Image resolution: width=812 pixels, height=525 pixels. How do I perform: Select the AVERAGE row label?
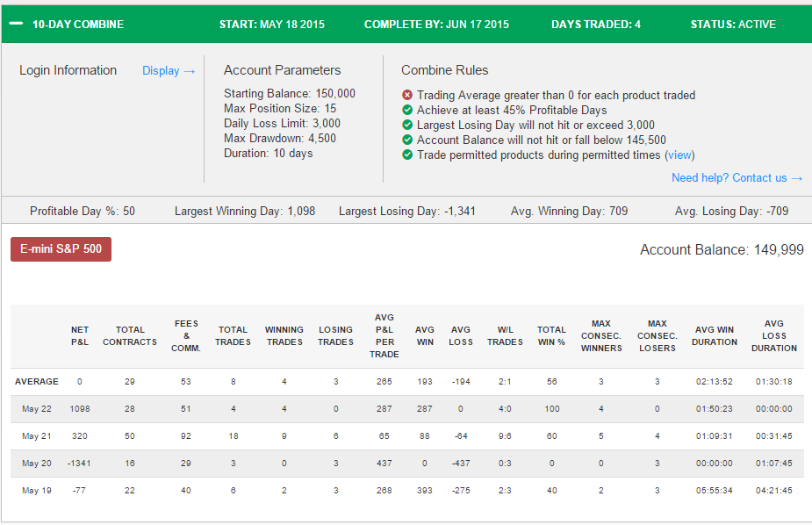[37, 382]
